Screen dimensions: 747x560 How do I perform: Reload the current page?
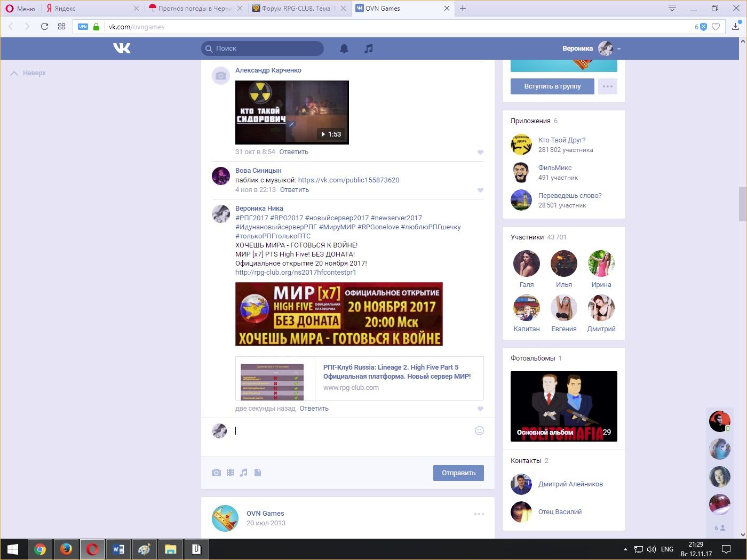(x=44, y=27)
